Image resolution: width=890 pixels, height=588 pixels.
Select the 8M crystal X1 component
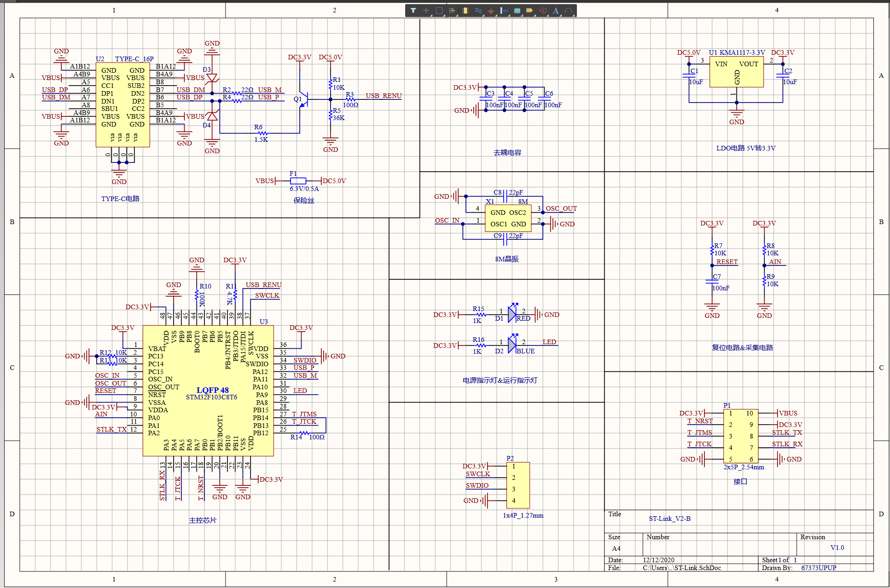pos(508,218)
